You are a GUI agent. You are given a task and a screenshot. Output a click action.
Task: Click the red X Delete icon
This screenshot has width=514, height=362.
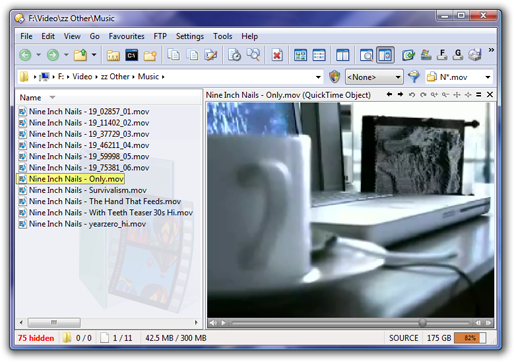point(277,55)
